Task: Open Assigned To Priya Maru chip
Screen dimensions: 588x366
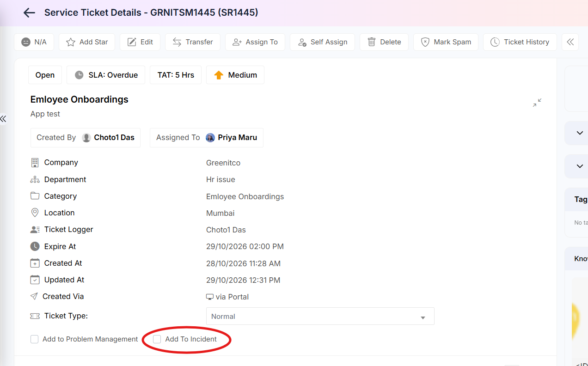Action: click(x=207, y=138)
